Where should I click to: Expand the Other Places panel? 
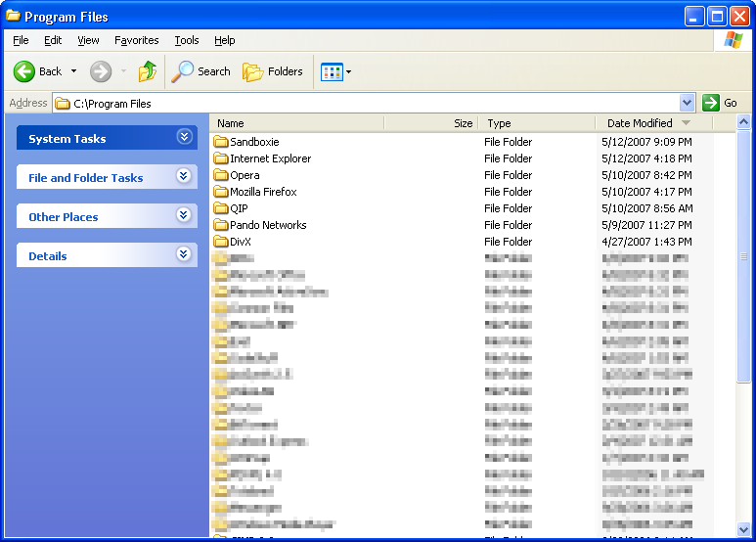(x=184, y=215)
